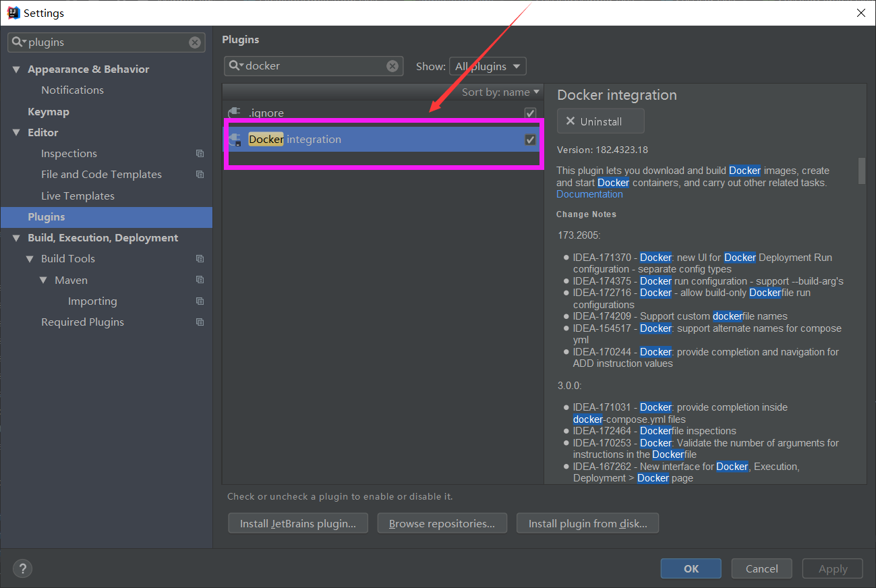Open the Documentation link
Viewport: 876px width, 588px height.
589,194
